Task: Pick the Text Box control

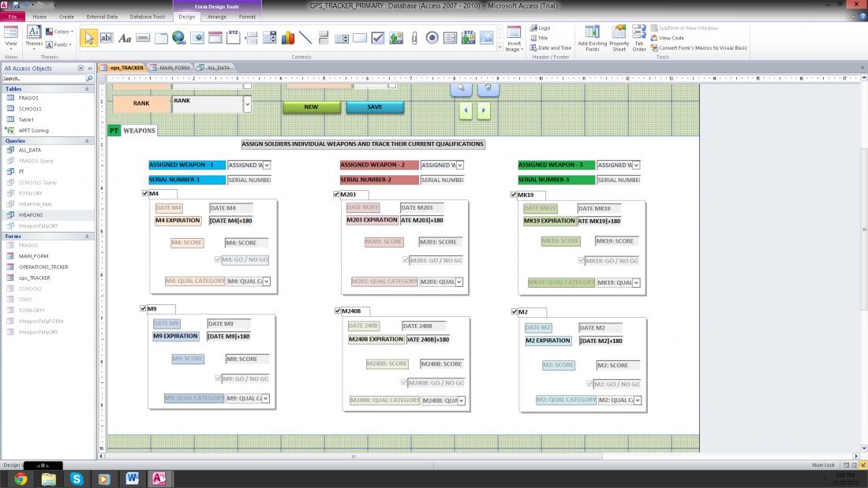Action: (x=107, y=38)
